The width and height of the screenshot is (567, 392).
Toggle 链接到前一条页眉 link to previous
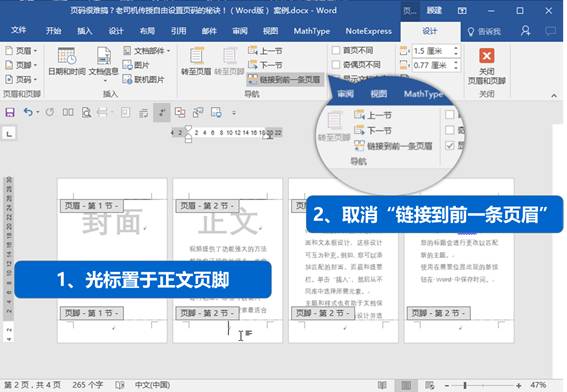pos(284,79)
